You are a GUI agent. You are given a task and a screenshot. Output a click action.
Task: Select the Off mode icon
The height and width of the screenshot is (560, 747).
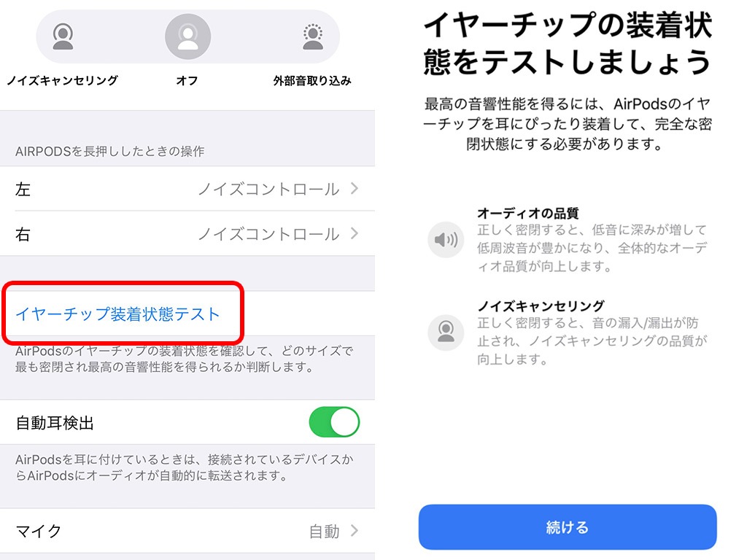tap(187, 36)
